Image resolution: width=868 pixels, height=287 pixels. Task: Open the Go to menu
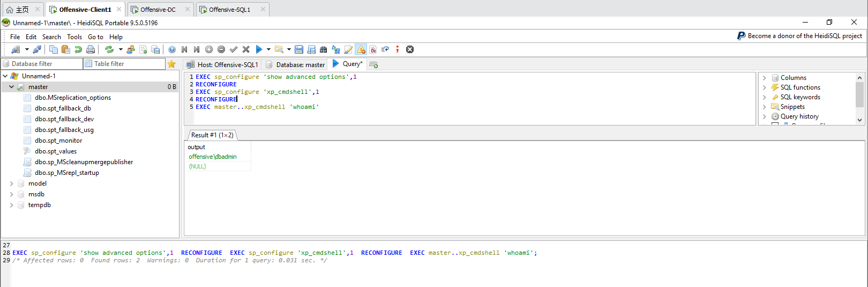[x=95, y=37]
